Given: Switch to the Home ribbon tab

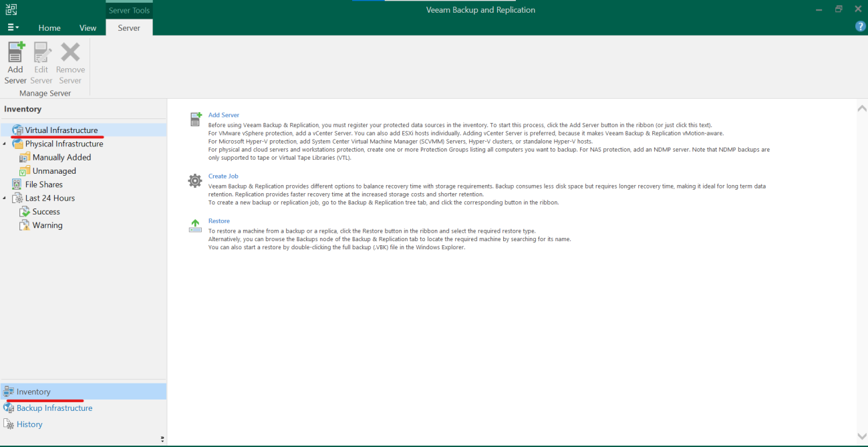Looking at the screenshot, I should coord(49,28).
